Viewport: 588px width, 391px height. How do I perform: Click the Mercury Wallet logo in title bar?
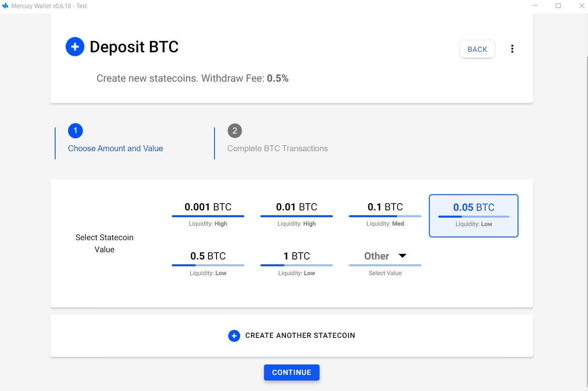point(5,6)
